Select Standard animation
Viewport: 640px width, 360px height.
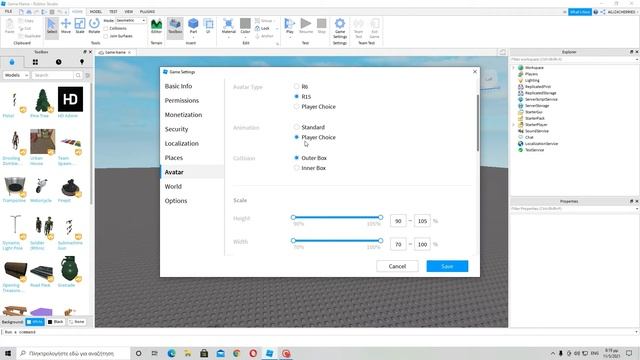point(297,127)
